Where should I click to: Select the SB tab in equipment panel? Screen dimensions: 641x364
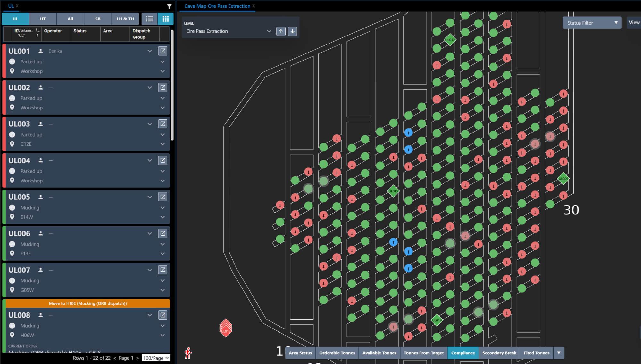(x=98, y=19)
